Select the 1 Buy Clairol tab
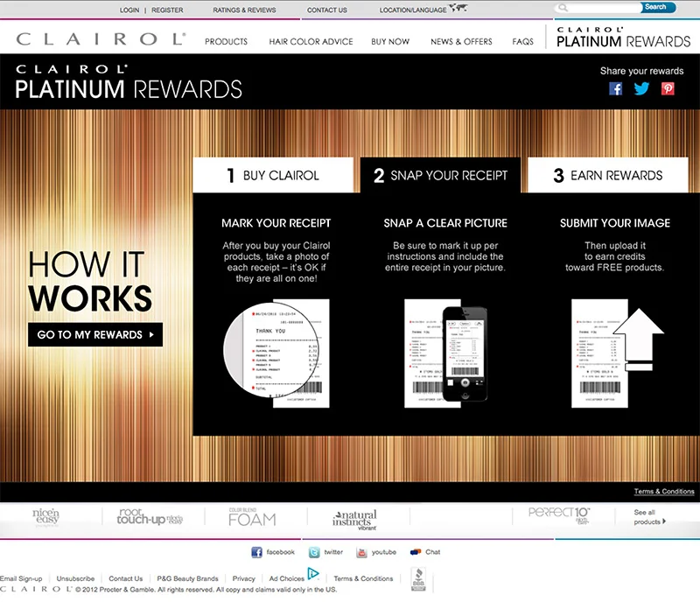Viewport: 700px width, 602px height. coord(273,175)
